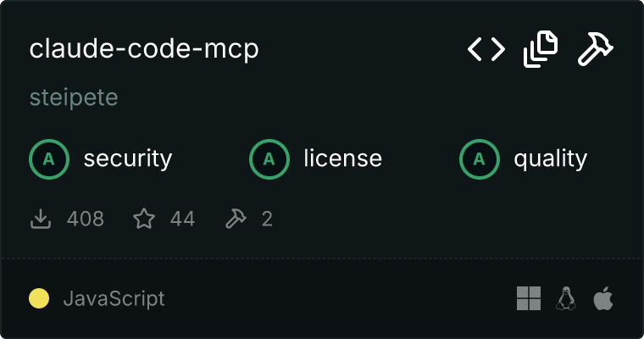
Task: Click the white hammer tools icon
Action: [596, 49]
